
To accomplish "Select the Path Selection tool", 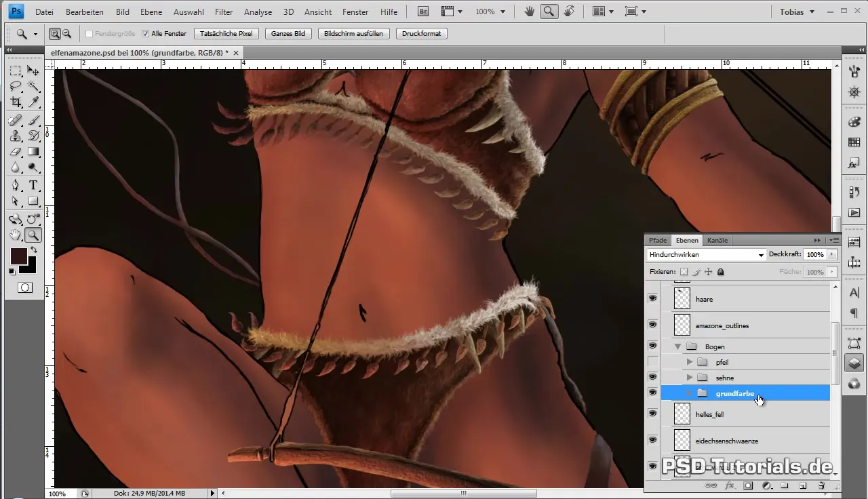I will (x=16, y=201).
